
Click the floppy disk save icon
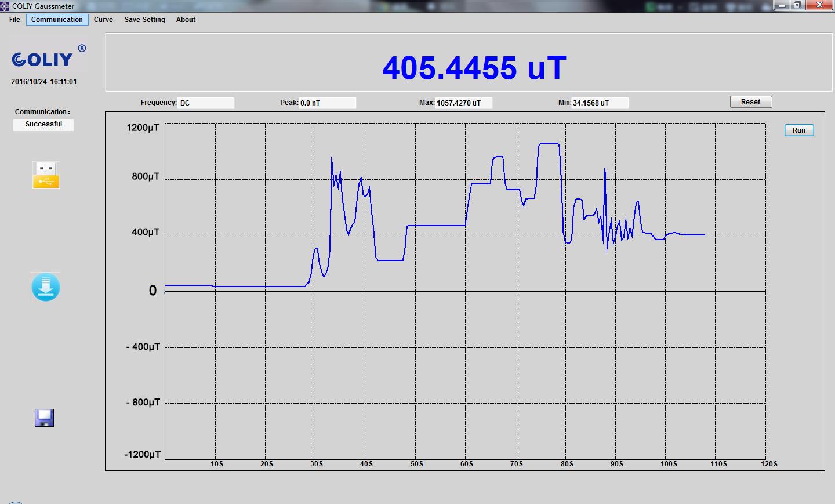click(x=44, y=418)
